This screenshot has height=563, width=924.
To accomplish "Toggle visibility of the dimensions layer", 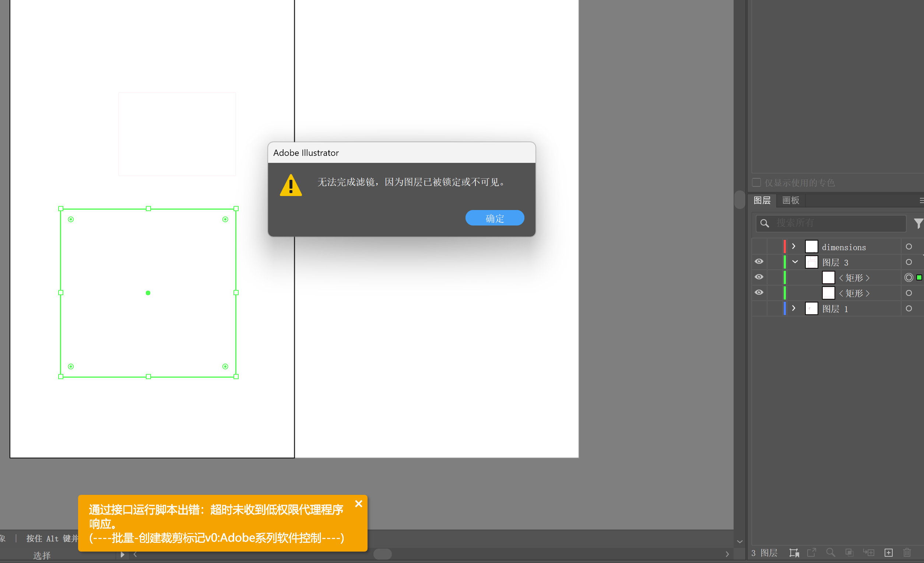I will point(759,246).
